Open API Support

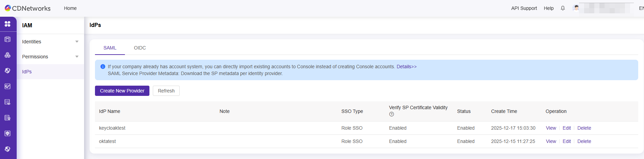(524, 8)
